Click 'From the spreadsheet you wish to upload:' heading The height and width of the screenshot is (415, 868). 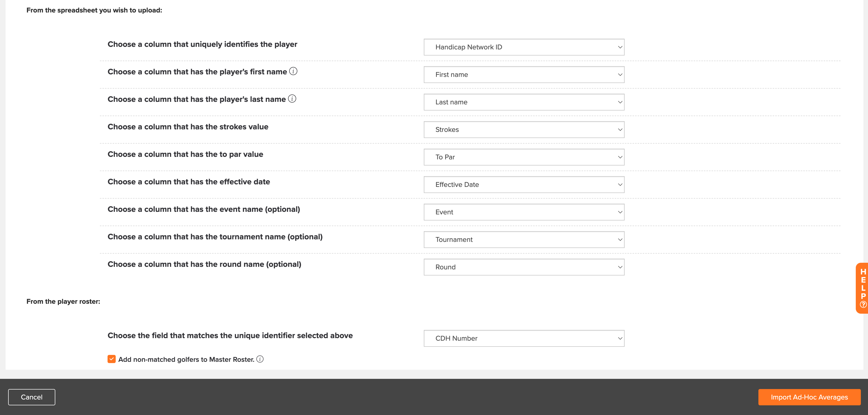point(94,10)
